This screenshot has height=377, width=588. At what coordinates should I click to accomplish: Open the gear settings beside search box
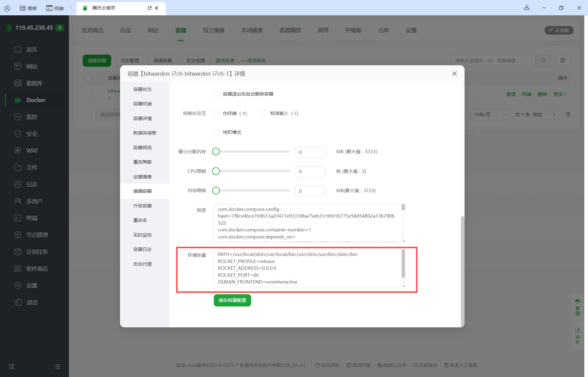(x=563, y=60)
